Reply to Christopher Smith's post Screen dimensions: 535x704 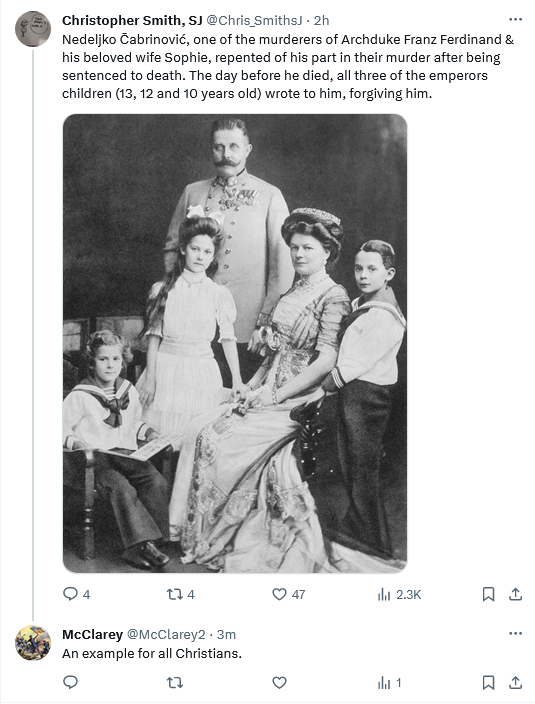pyautogui.click(x=76, y=594)
